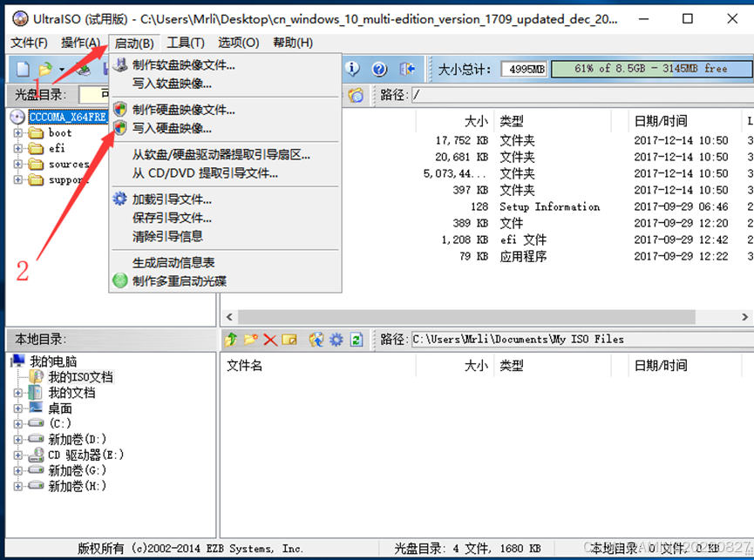
Task: Click the New file toolbar icon
Action: pos(23,69)
